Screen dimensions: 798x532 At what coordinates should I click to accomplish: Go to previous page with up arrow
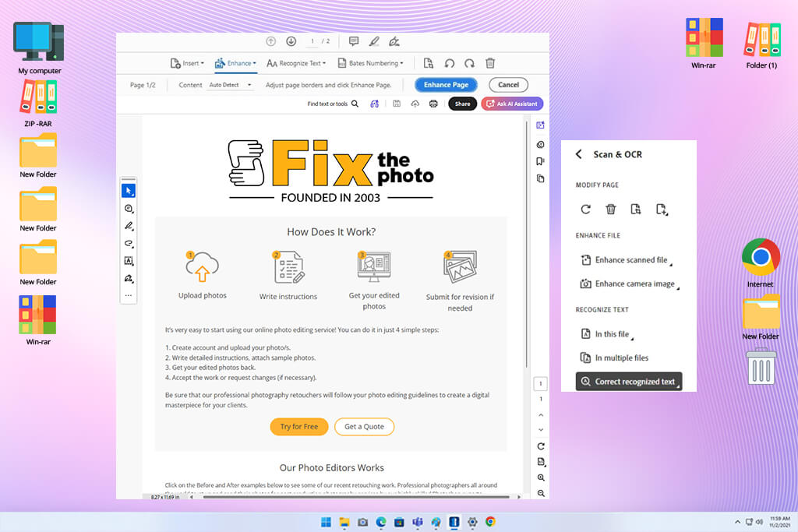click(x=270, y=41)
